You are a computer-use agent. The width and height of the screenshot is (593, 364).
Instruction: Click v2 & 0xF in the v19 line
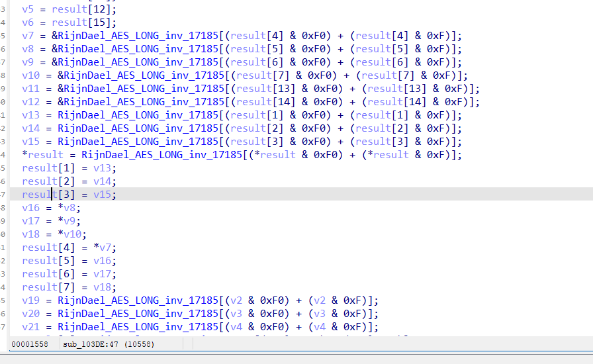coord(338,300)
